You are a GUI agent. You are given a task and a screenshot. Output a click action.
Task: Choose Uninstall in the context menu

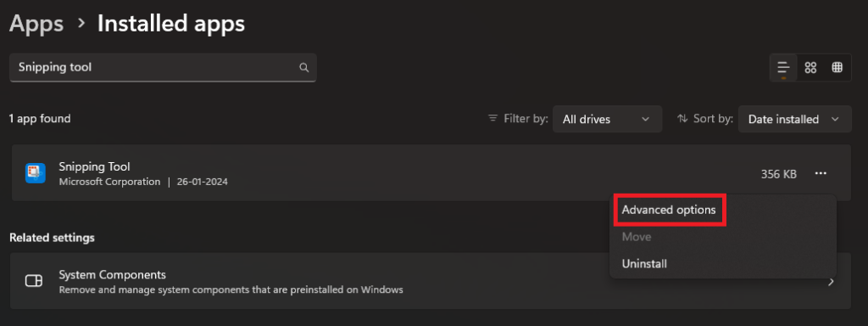point(644,264)
